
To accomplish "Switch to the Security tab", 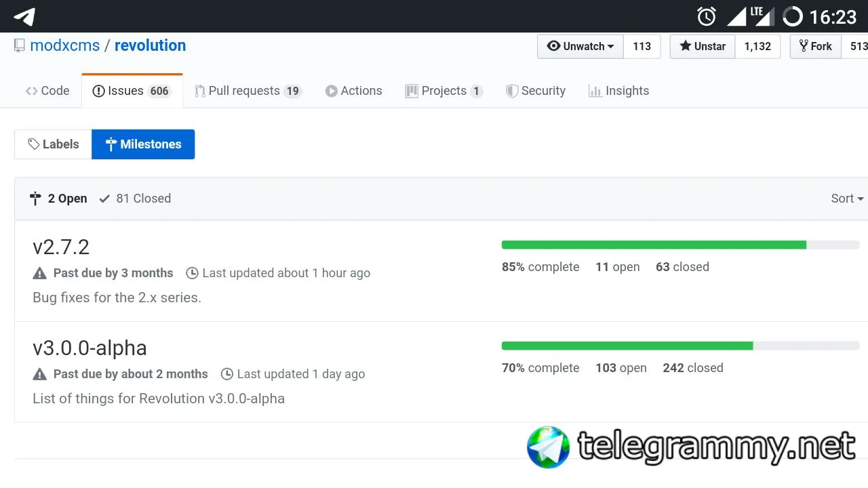I will 536,91.
